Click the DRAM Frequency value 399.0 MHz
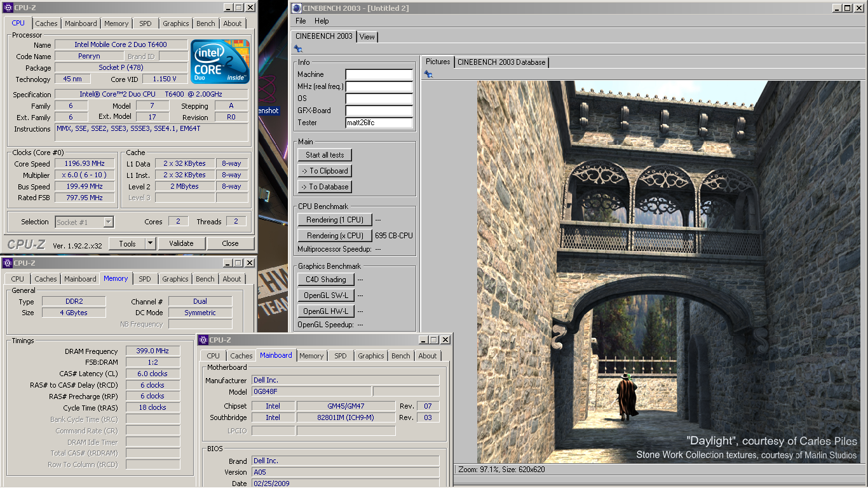This screenshot has width=868, height=488. (x=153, y=351)
